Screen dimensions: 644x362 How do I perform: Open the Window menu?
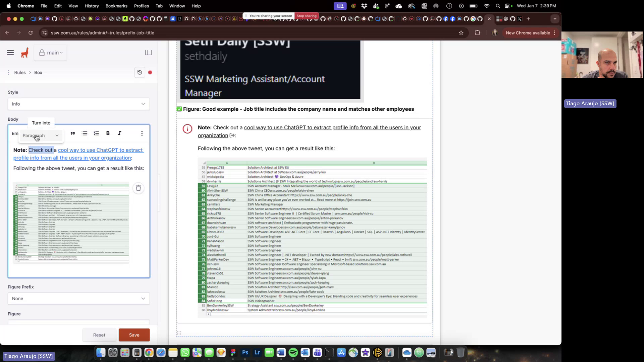click(177, 6)
